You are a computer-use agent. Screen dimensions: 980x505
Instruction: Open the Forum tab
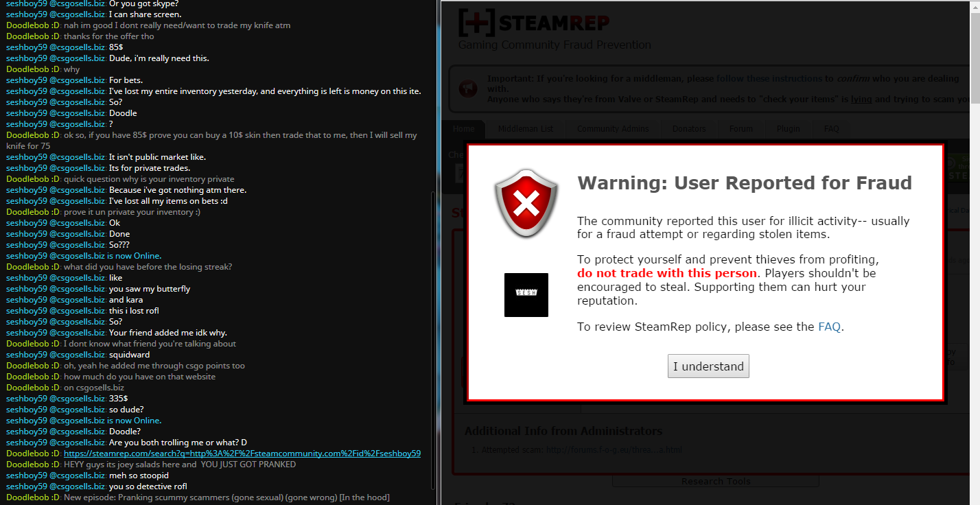[x=741, y=128]
